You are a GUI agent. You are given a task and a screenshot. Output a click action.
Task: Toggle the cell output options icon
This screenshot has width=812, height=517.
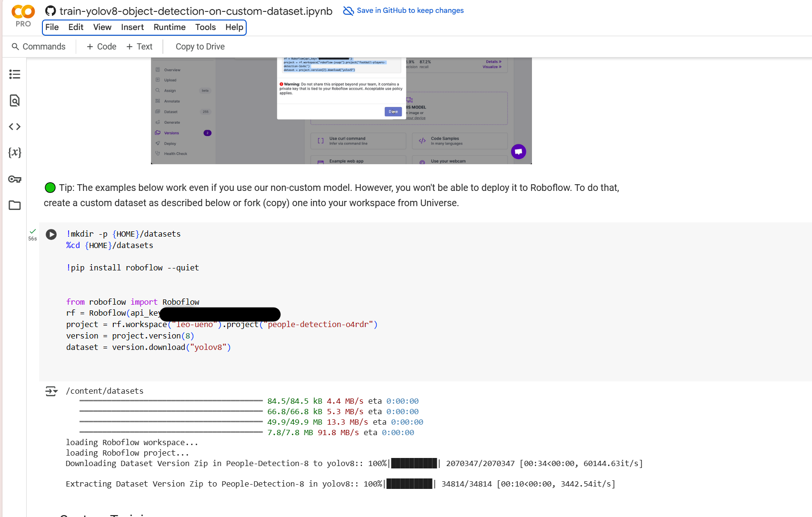click(51, 391)
